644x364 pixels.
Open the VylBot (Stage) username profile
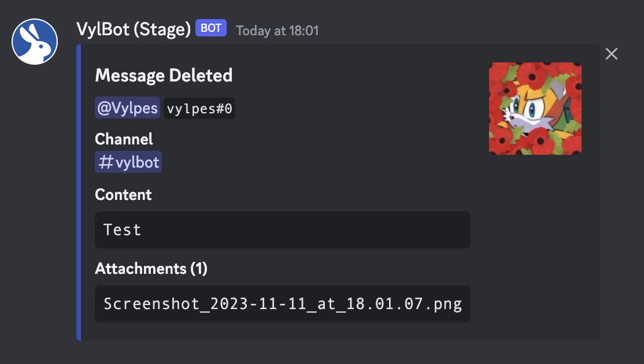(134, 29)
